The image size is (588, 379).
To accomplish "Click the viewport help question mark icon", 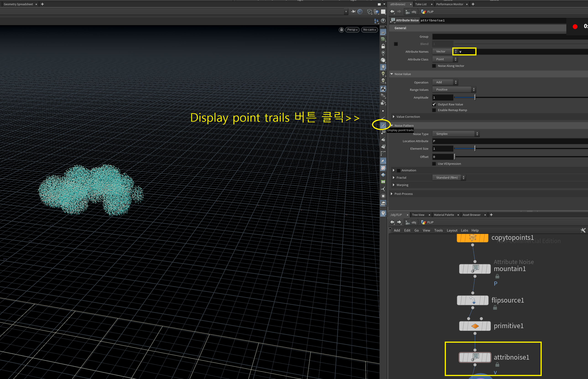I will 383,21.
